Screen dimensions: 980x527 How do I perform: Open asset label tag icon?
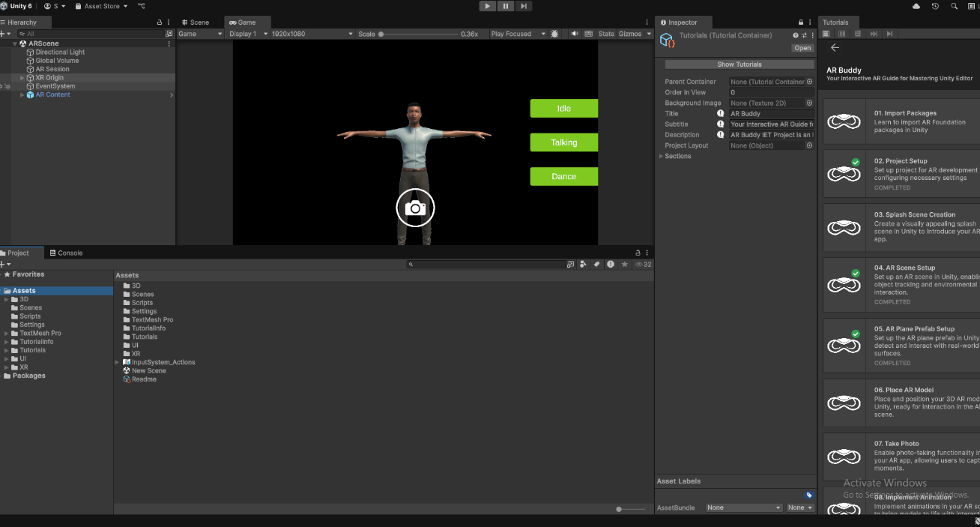coord(809,496)
